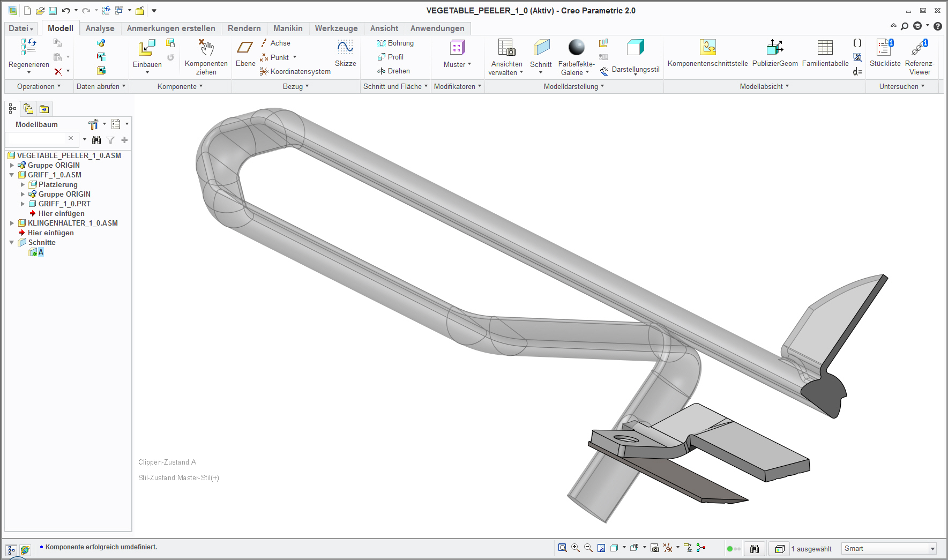Click the Regenerieren icon
The height and width of the screenshot is (560, 948).
(28, 47)
